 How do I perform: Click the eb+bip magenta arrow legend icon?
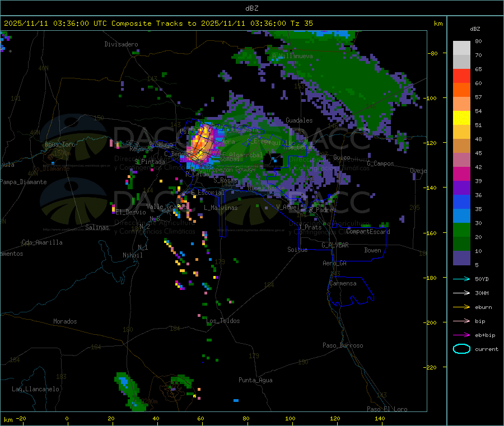click(461, 335)
